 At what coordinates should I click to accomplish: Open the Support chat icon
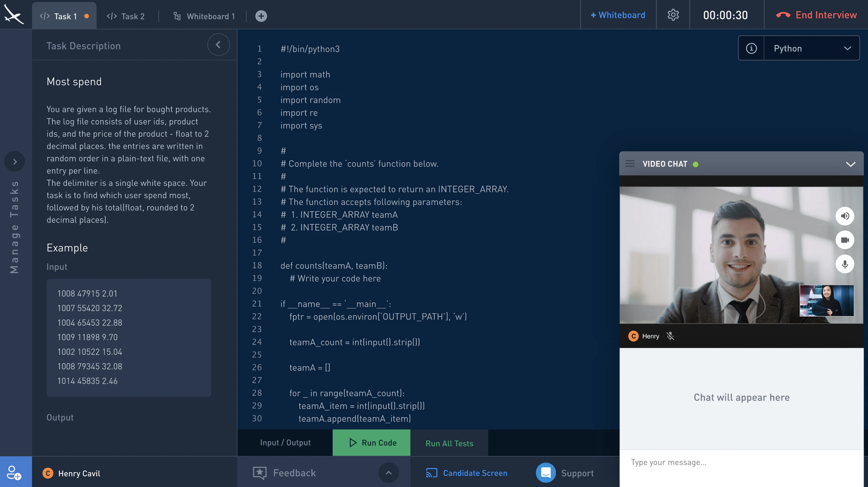click(x=546, y=473)
